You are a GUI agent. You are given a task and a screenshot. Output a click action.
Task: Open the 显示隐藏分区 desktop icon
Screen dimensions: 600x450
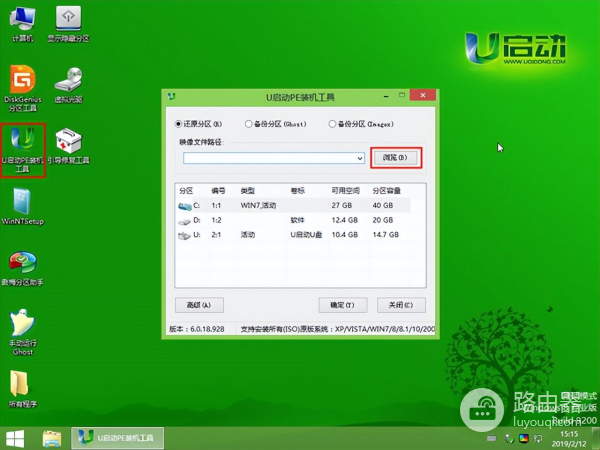click(x=68, y=24)
